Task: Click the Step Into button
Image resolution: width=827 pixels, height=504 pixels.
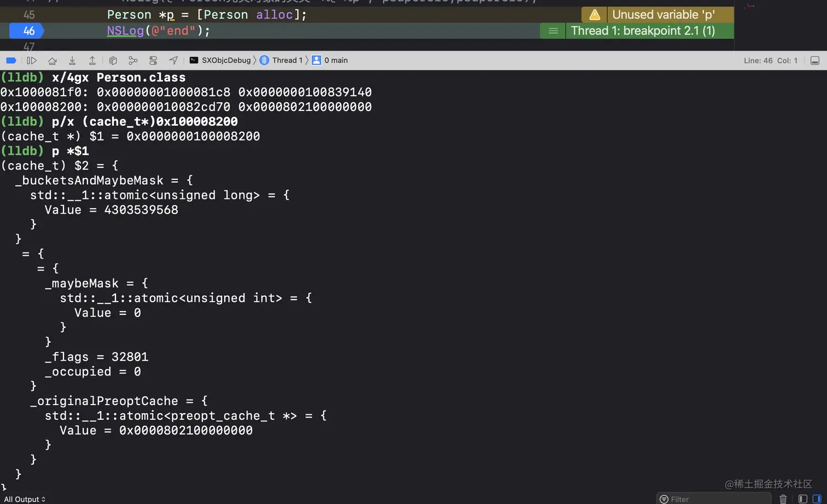Action: (72, 61)
